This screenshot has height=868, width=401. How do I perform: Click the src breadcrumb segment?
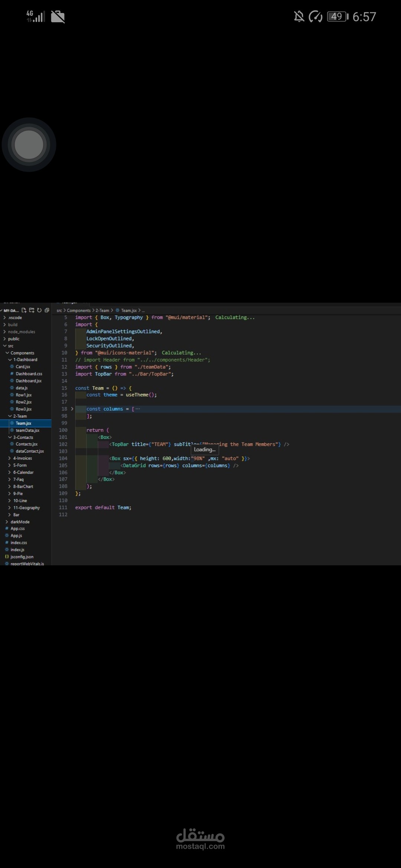[x=59, y=310]
